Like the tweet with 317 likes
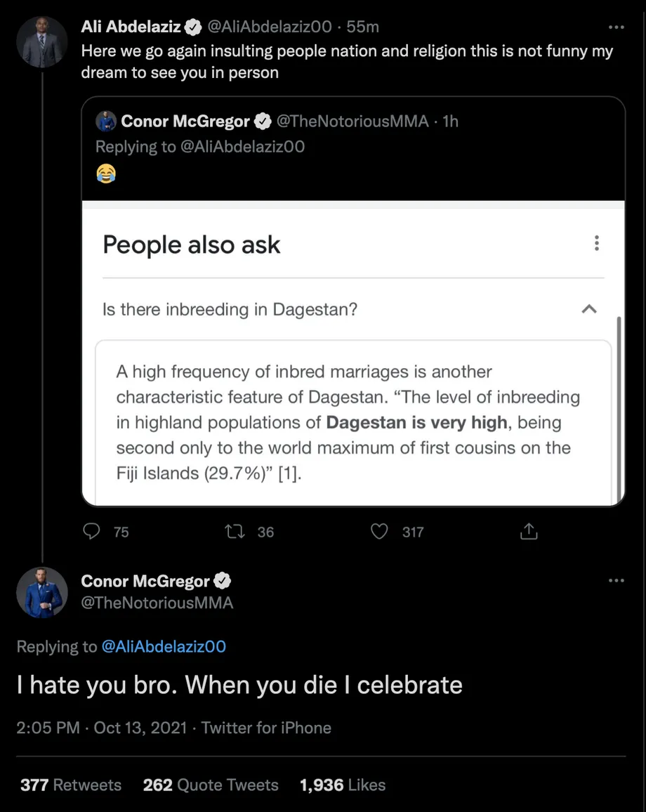Viewport: 646px width, 812px height. click(379, 532)
